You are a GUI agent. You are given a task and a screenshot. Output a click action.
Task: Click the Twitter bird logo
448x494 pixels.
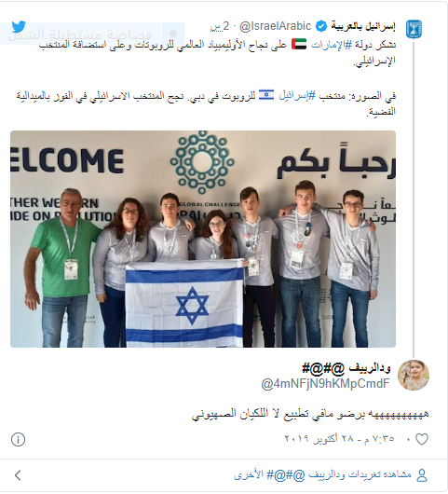click(x=19, y=26)
